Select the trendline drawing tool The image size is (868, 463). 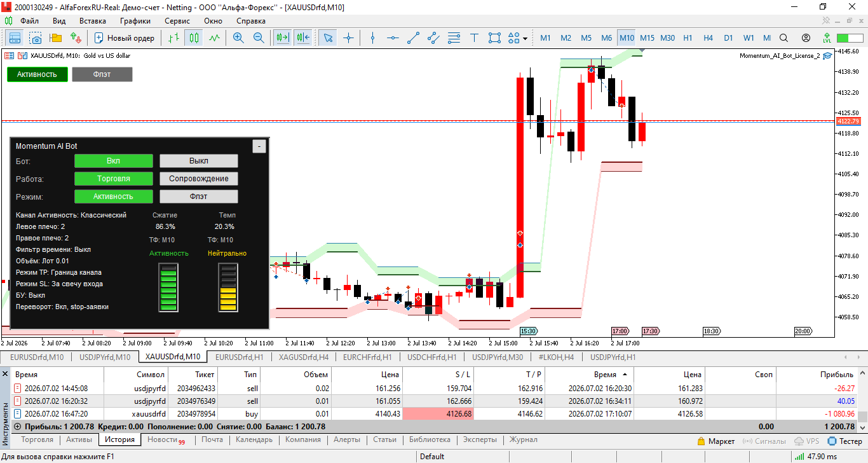click(414, 38)
